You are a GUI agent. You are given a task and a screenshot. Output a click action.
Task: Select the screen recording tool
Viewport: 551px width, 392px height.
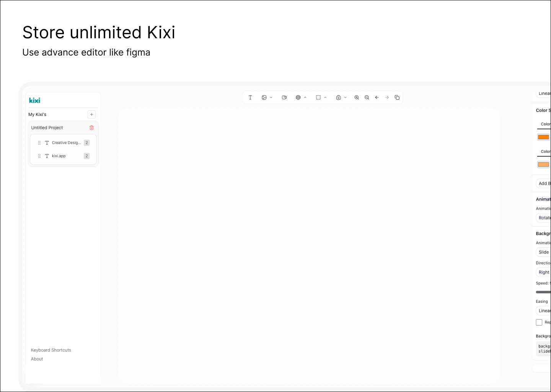click(284, 97)
